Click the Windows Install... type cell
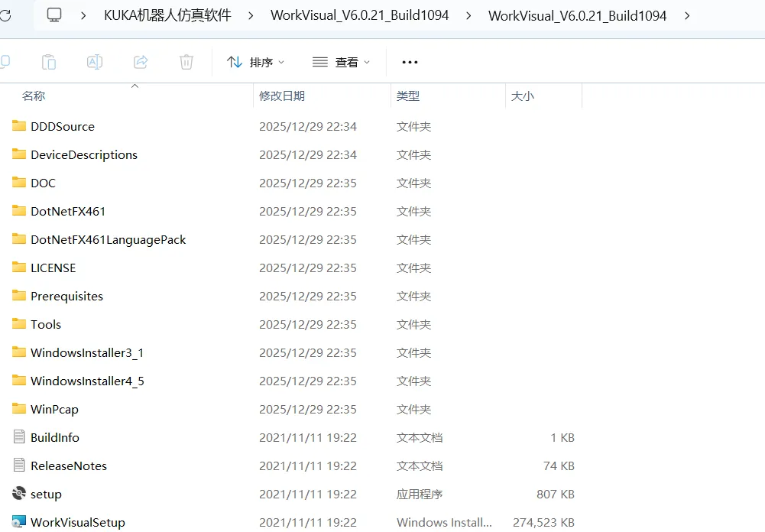The height and width of the screenshot is (532, 765). point(444,523)
